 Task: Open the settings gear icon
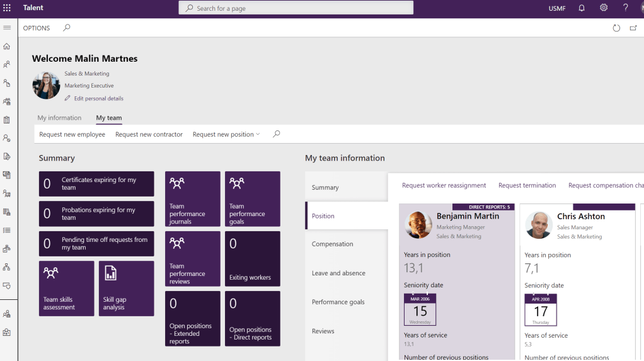click(x=604, y=8)
